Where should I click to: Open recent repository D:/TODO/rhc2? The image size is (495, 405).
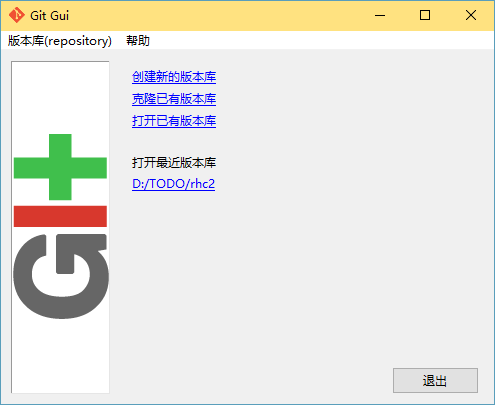pyautogui.click(x=173, y=184)
